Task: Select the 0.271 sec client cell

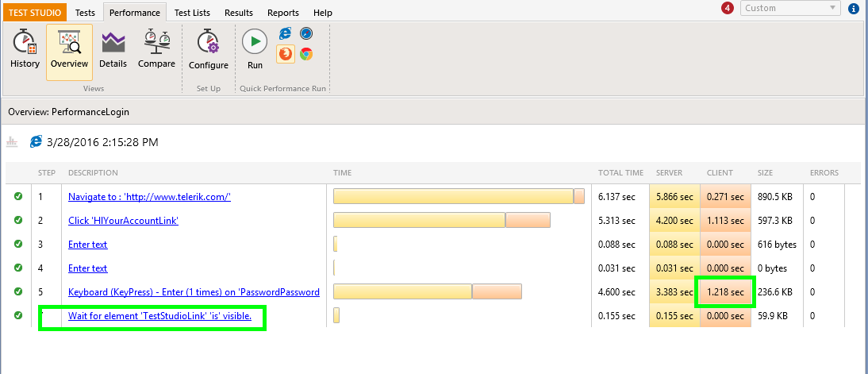Action: tap(725, 197)
